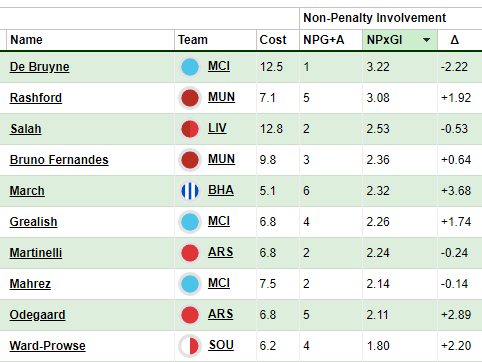
Task: Click Arsenal badge in Odegaard row
Action: [x=190, y=315]
